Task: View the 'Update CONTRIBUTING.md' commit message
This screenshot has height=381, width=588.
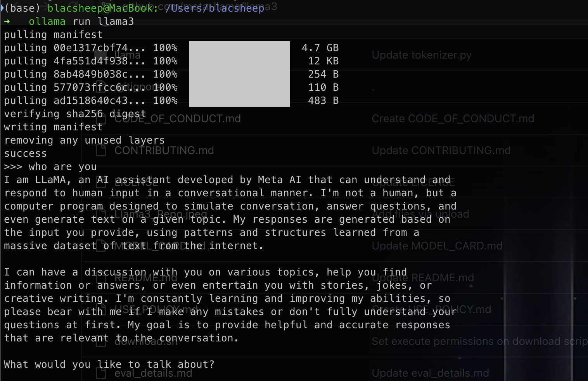Action: 441,151
